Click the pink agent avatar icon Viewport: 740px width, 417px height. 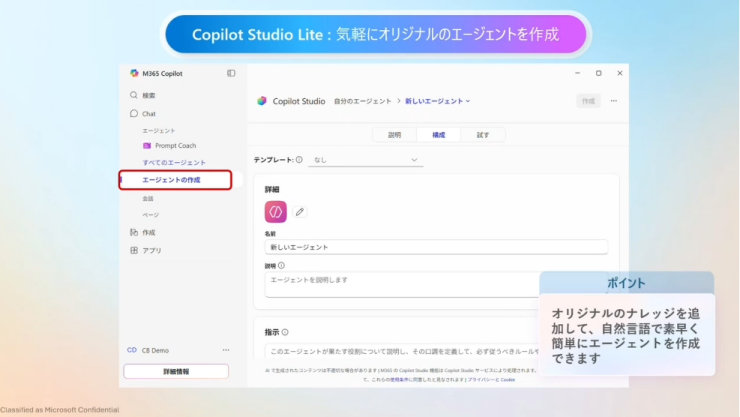coord(276,212)
